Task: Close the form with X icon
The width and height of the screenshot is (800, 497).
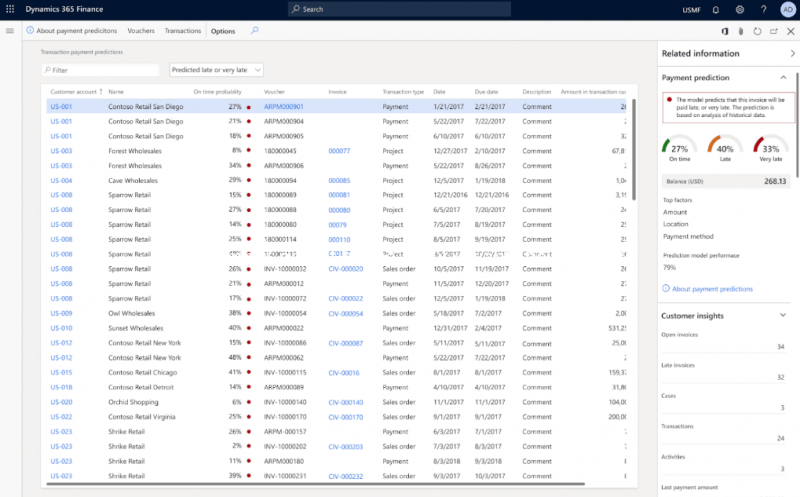Action: 790,31
